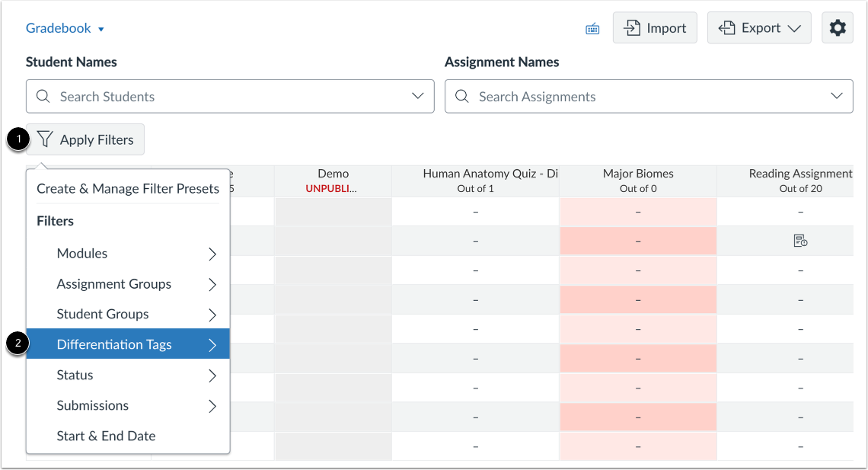
Task: Click the magnifier icon in Search Students
Action: pos(43,96)
